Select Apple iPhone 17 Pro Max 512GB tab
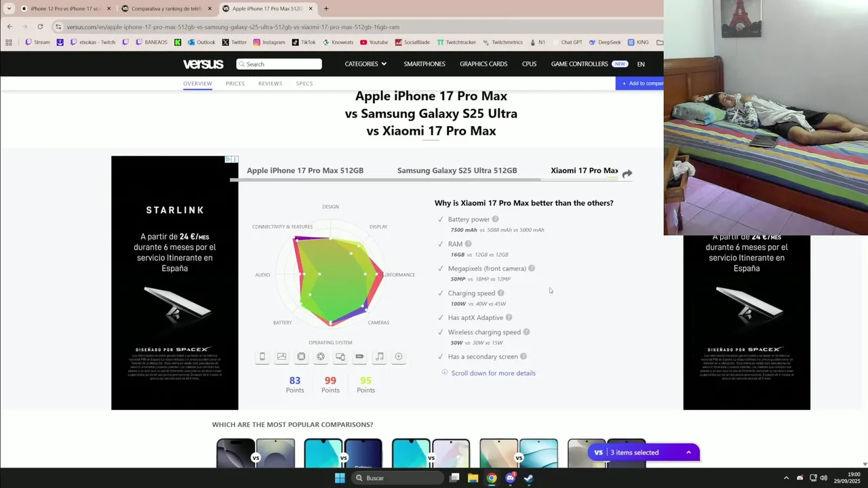 305,170
